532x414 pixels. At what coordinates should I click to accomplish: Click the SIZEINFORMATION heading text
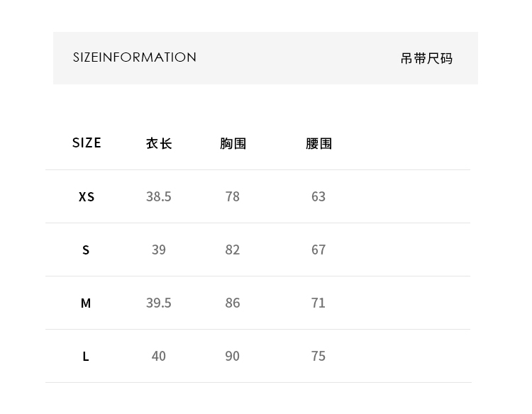pyautogui.click(x=135, y=57)
